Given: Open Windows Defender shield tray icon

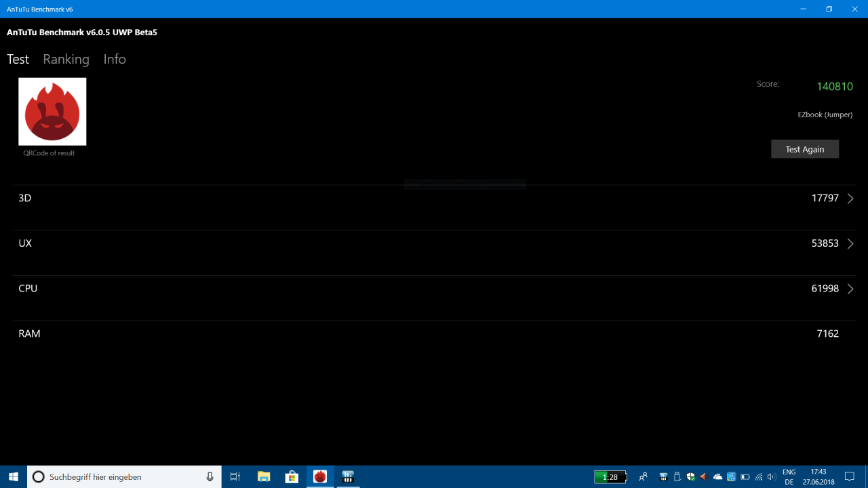Looking at the screenshot, I should [x=690, y=476].
